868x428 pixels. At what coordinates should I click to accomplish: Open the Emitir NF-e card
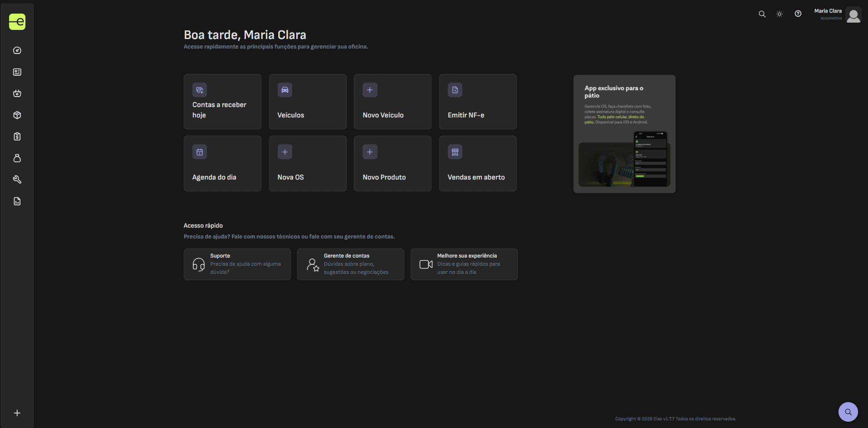point(478,102)
